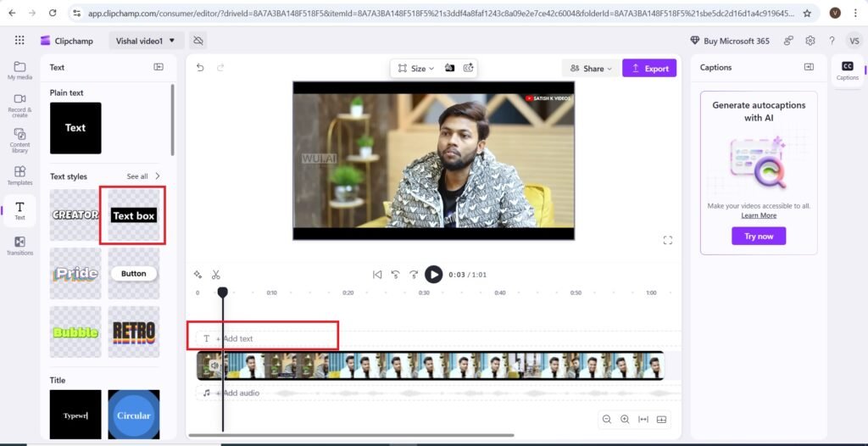
Task: Zoom out on the timeline
Action: (x=607, y=419)
